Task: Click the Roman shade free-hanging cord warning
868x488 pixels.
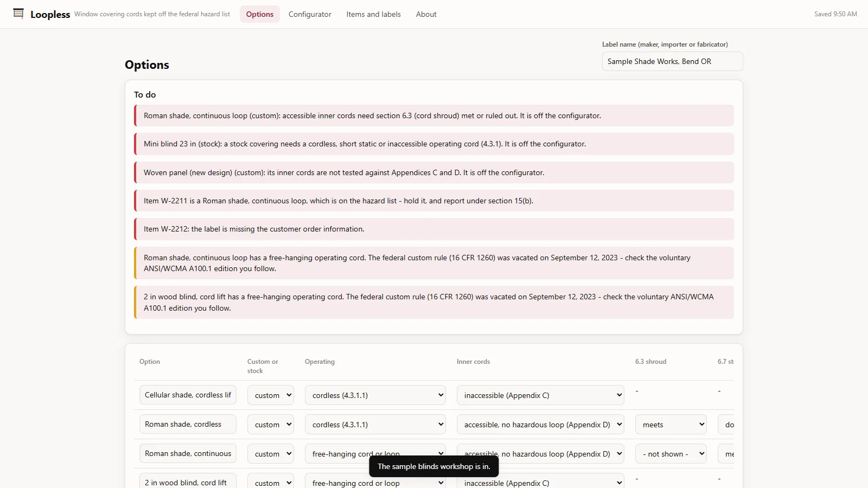Action: point(434,263)
